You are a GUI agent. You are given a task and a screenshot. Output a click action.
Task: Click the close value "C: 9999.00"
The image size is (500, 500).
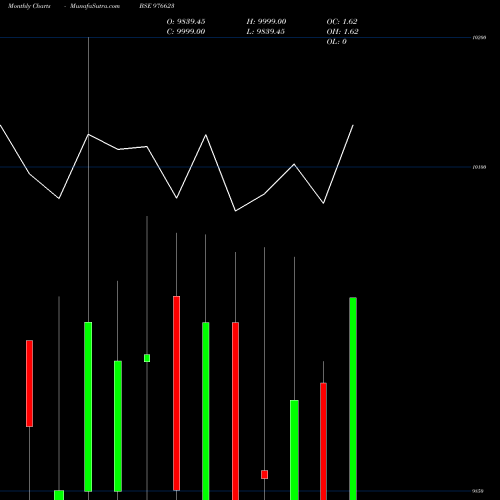click(x=186, y=31)
